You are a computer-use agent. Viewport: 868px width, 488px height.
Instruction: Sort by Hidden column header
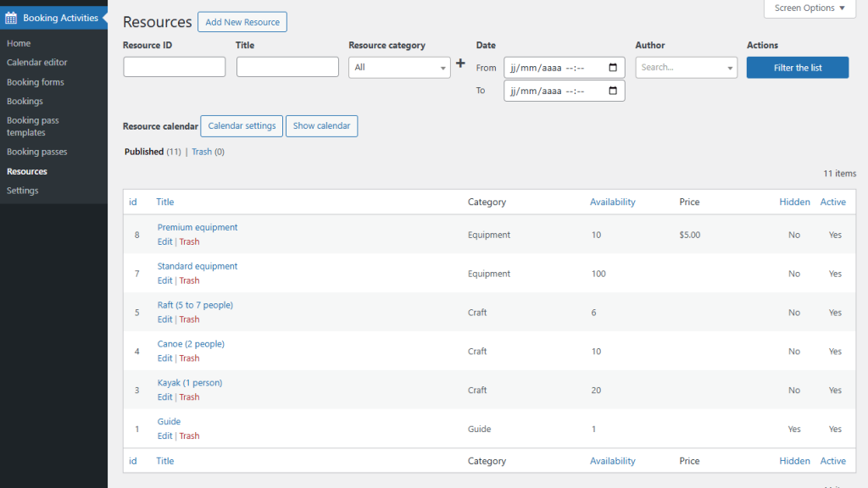[795, 202]
